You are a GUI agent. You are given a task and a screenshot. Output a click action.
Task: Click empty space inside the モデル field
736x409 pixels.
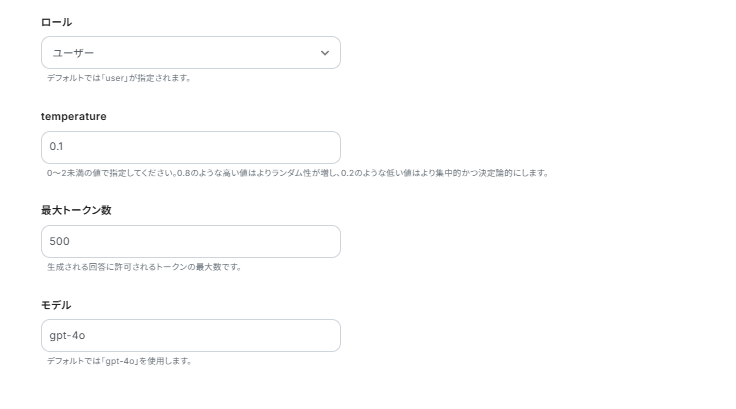pyautogui.click(x=230, y=335)
